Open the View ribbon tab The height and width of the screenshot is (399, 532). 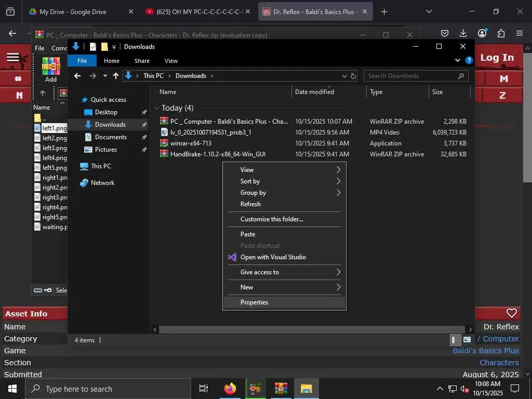pyautogui.click(x=171, y=61)
